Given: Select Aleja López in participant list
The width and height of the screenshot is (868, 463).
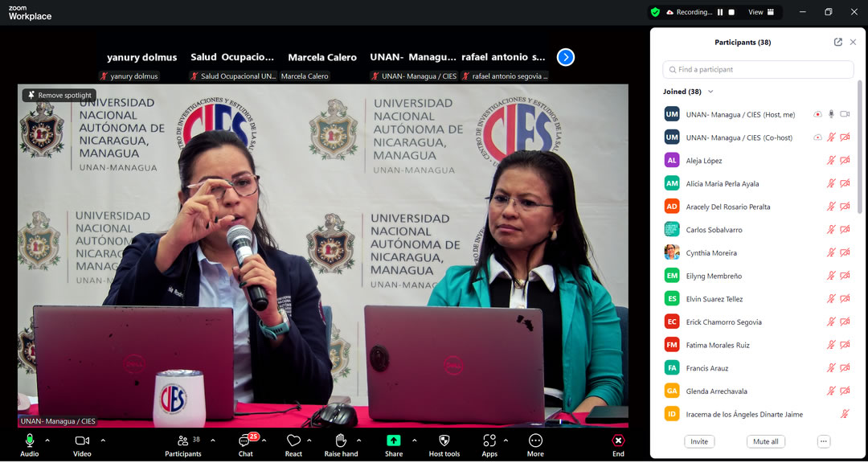Looking at the screenshot, I should [704, 161].
